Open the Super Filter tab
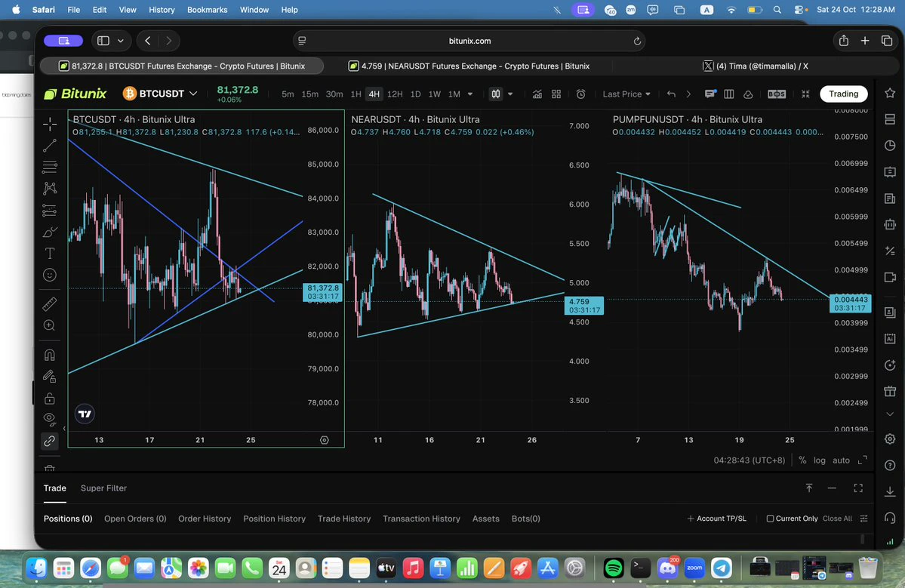 (104, 488)
